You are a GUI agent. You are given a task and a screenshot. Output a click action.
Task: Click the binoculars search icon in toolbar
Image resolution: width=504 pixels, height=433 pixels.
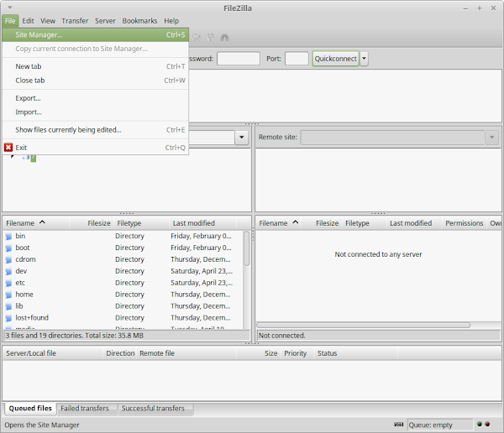coord(224,38)
